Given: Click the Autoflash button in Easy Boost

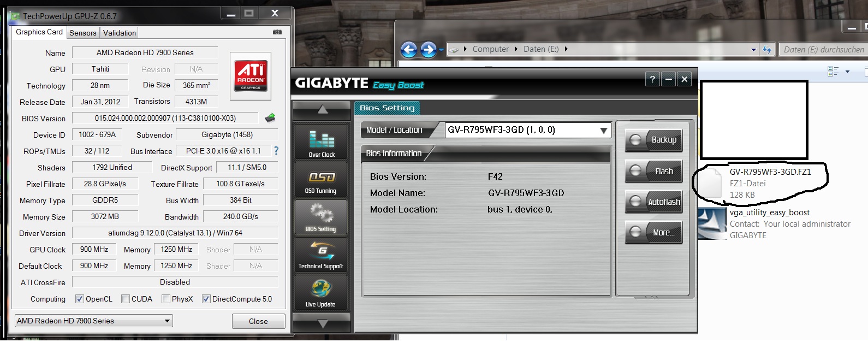Looking at the screenshot, I should tap(653, 202).
